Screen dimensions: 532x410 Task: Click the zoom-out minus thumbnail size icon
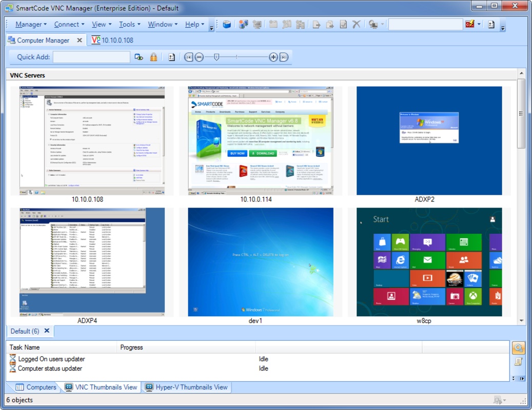coord(199,57)
